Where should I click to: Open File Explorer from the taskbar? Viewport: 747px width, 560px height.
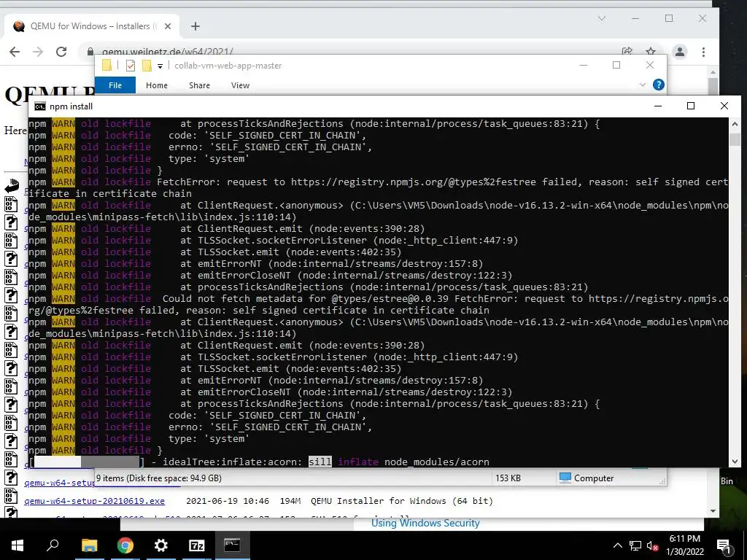click(x=89, y=545)
